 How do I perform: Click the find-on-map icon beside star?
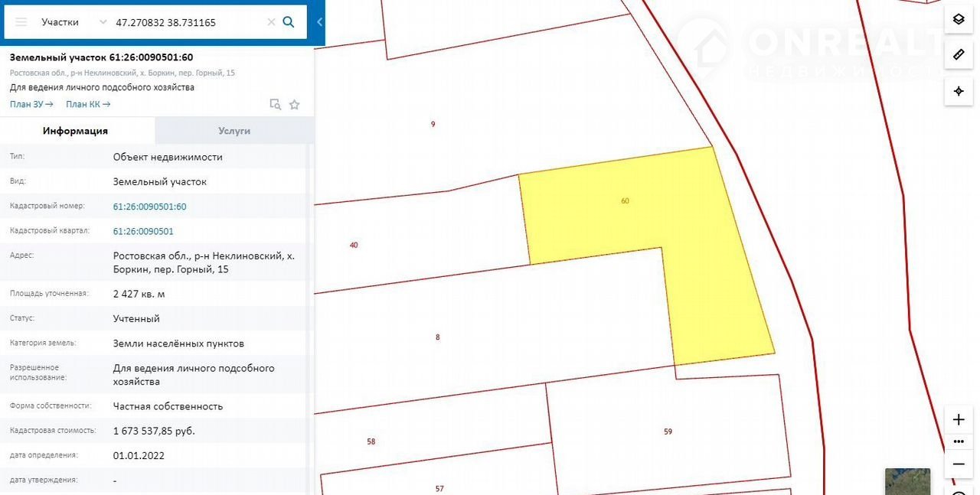click(x=275, y=105)
